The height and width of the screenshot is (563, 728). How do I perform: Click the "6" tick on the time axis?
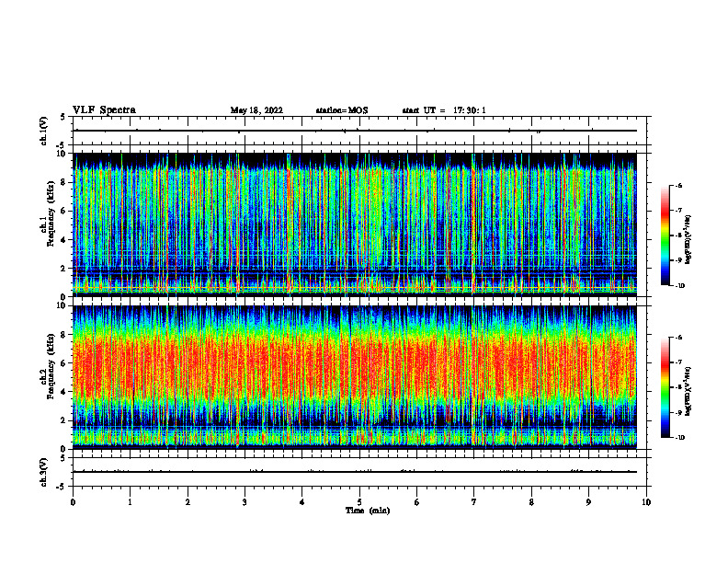pyautogui.click(x=416, y=502)
